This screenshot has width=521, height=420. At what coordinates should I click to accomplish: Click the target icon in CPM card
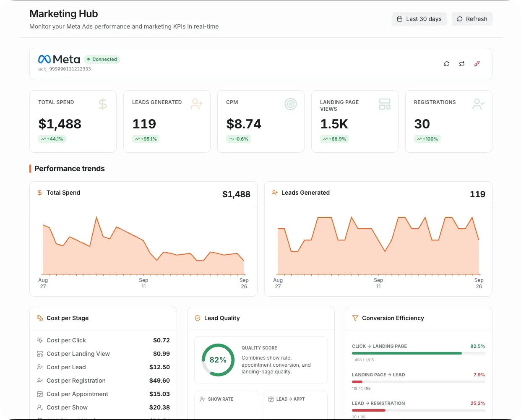pyautogui.click(x=291, y=104)
